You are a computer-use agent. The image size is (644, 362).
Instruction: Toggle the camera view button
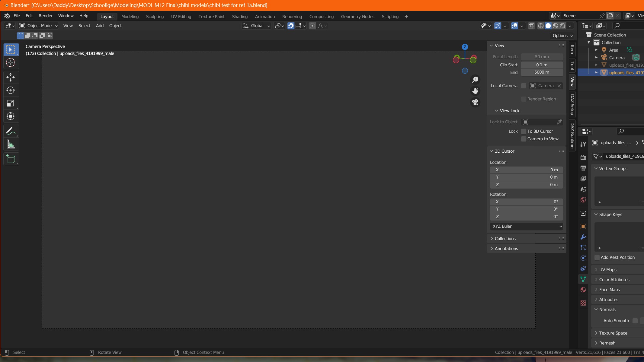pyautogui.click(x=475, y=102)
